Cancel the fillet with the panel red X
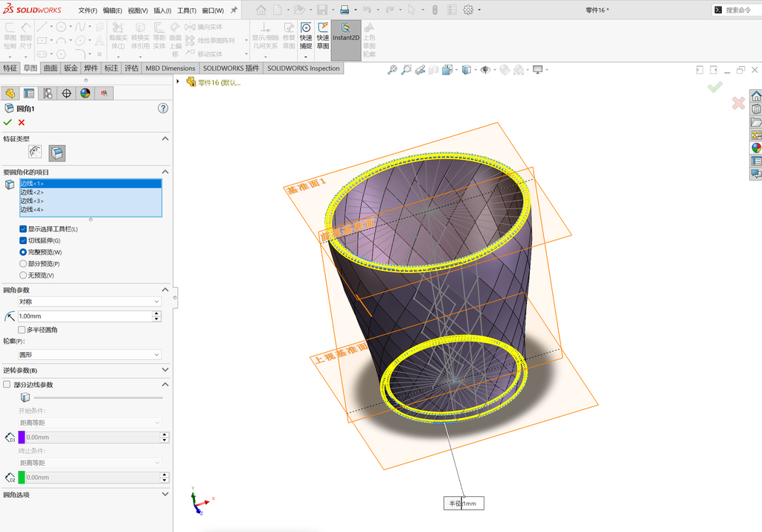The height and width of the screenshot is (532, 762). point(22,123)
